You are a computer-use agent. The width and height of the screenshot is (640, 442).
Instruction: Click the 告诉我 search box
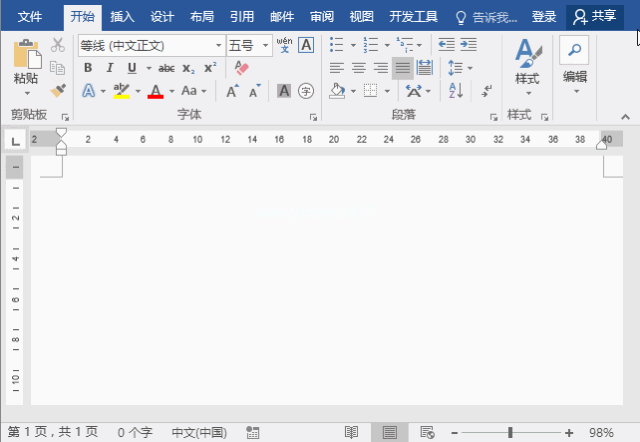(x=490, y=17)
